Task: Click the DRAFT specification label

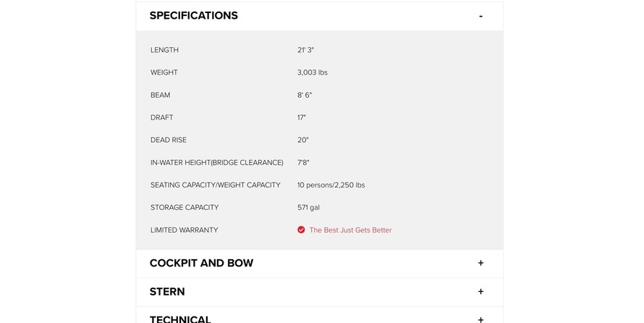Action: tap(162, 117)
